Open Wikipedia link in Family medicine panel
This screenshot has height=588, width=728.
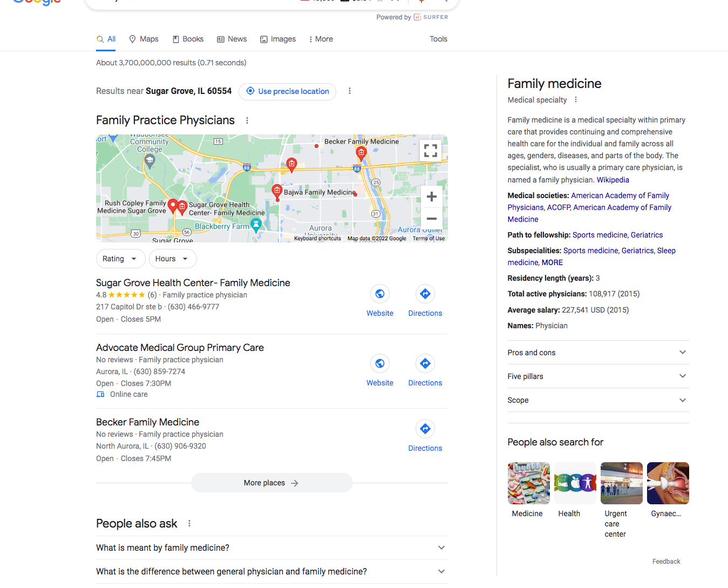pyautogui.click(x=613, y=180)
